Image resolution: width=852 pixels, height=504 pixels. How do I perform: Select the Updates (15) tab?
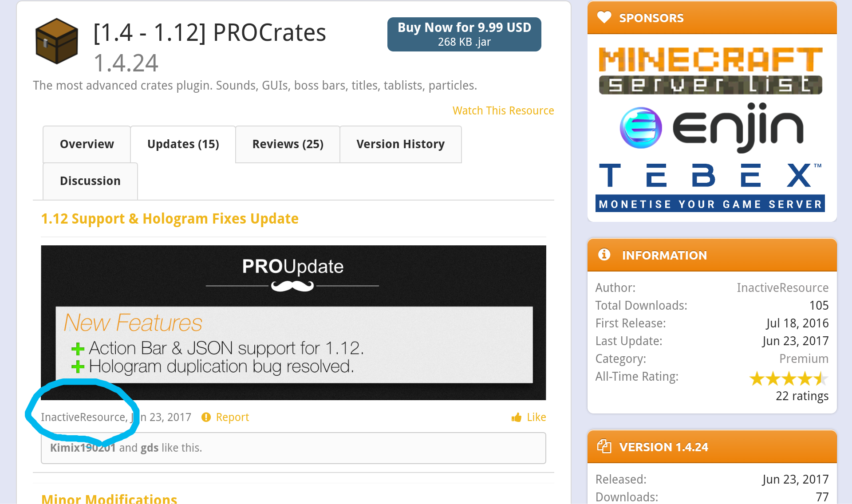(183, 144)
